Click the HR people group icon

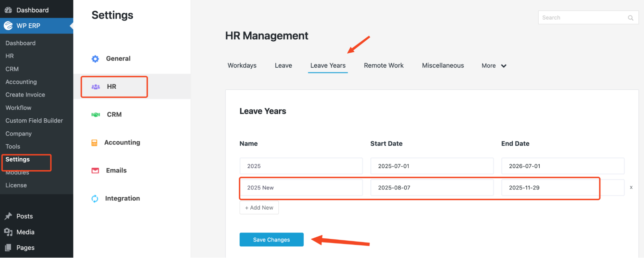tap(96, 87)
